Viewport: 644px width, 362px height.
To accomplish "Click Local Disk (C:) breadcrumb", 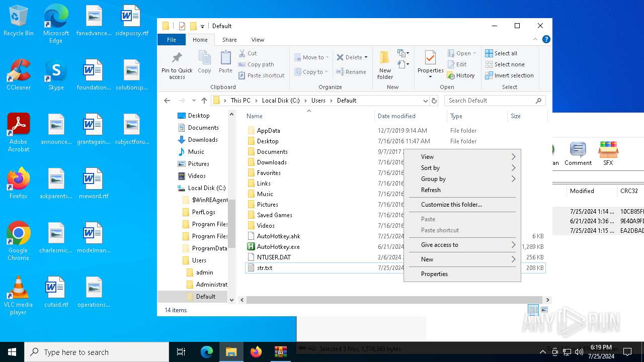I will pos(281,101).
